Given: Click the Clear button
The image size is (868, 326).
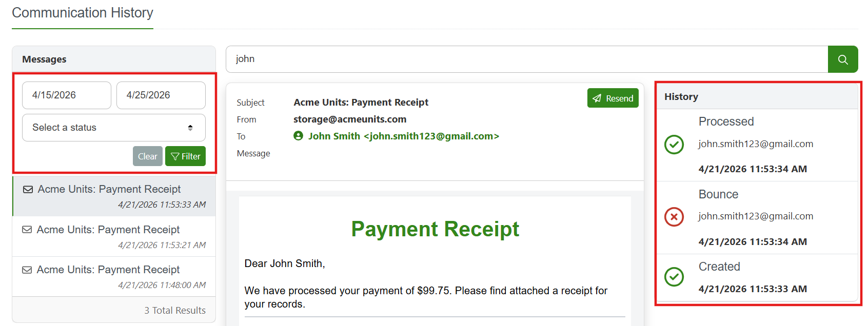Looking at the screenshot, I should coord(148,156).
